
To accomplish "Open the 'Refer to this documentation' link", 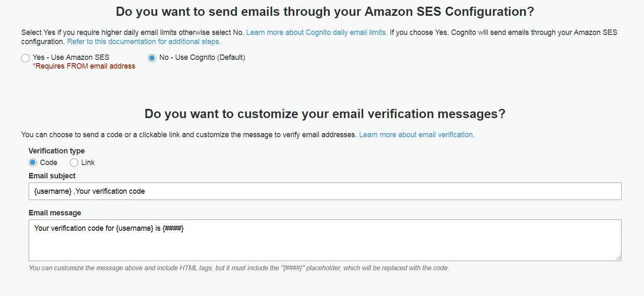I will click(144, 42).
